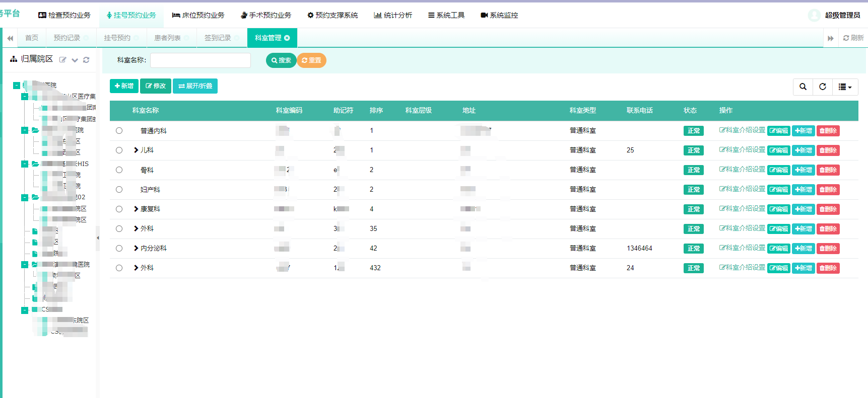Open 检查预约业务 menu
Viewport: 868px width, 398px height.
[x=64, y=15]
